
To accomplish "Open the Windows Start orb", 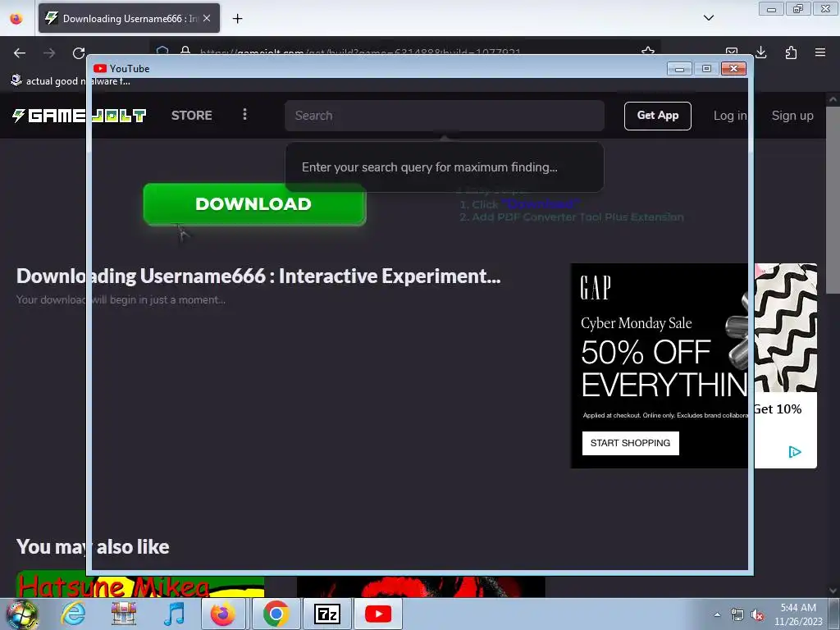I will (x=22, y=614).
